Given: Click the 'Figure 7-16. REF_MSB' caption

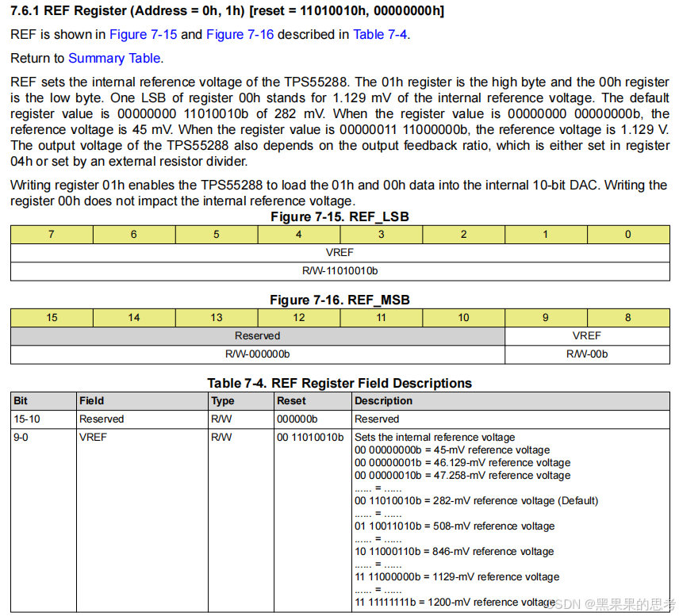Looking at the screenshot, I should click(340, 300).
